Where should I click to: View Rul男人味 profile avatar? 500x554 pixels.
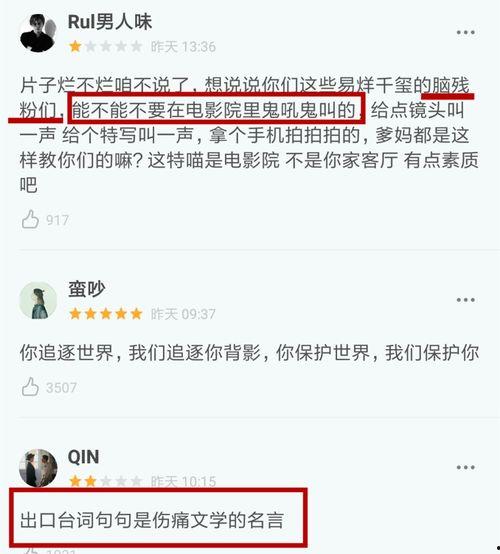38,33
